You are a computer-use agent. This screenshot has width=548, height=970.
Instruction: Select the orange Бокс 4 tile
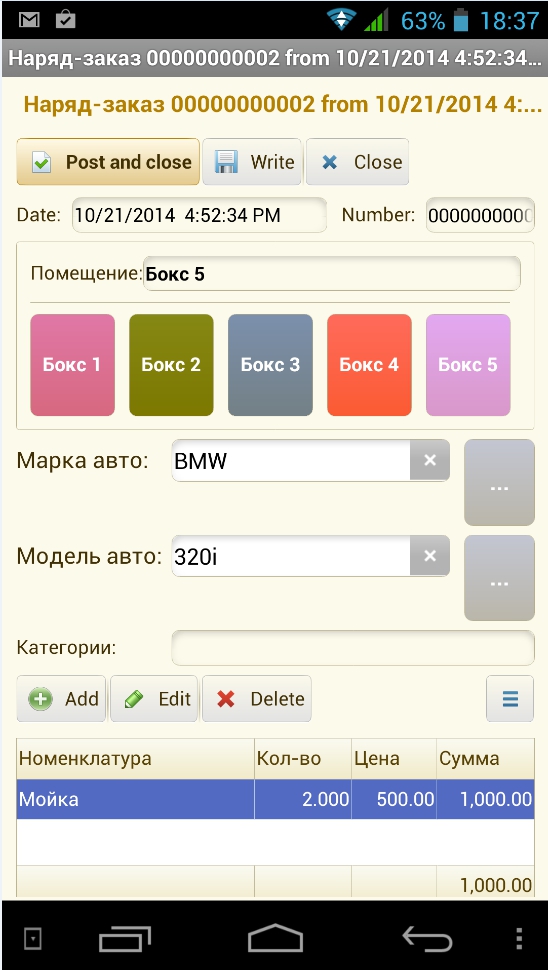tap(369, 365)
